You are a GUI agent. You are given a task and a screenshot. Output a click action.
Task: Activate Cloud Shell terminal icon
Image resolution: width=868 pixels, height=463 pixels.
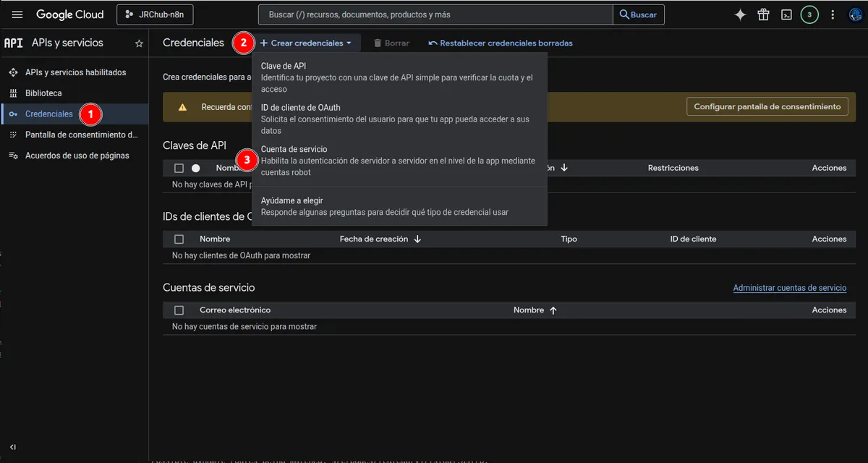coord(786,14)
